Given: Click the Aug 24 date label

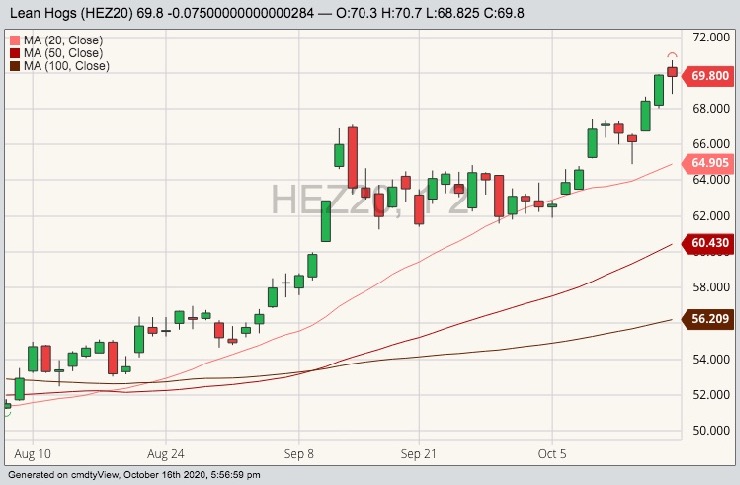Looking at the screenshot, I should pos(166,454).
